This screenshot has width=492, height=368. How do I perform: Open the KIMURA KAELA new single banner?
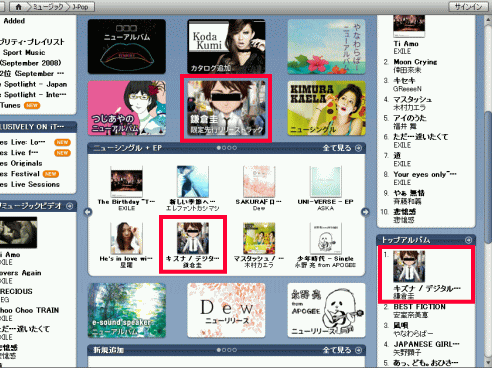pos(326,108)
